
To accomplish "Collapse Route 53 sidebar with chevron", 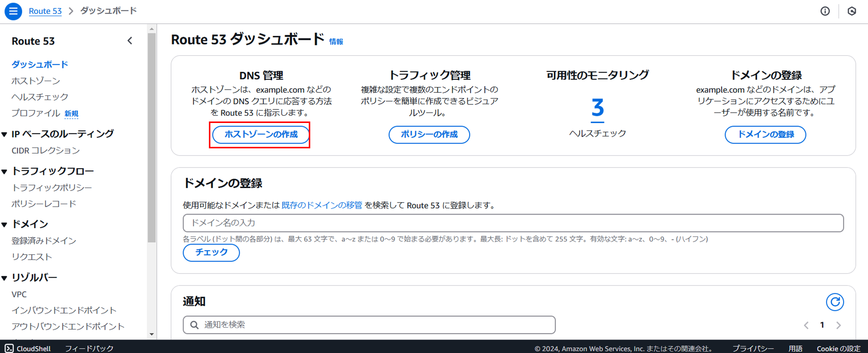I will click(x=130, y=41).
